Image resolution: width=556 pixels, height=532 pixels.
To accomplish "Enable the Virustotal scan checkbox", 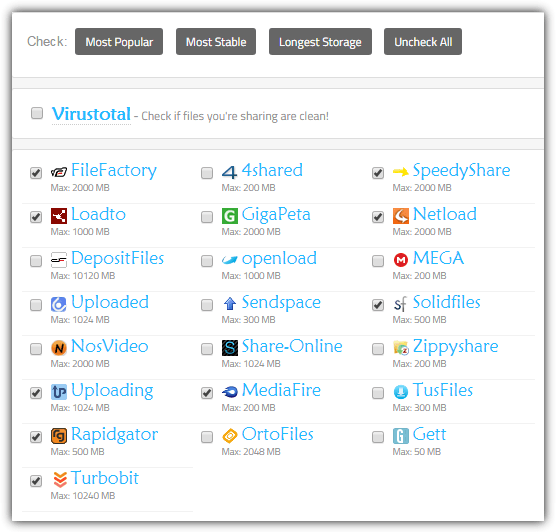I will [x=37, y=113].
